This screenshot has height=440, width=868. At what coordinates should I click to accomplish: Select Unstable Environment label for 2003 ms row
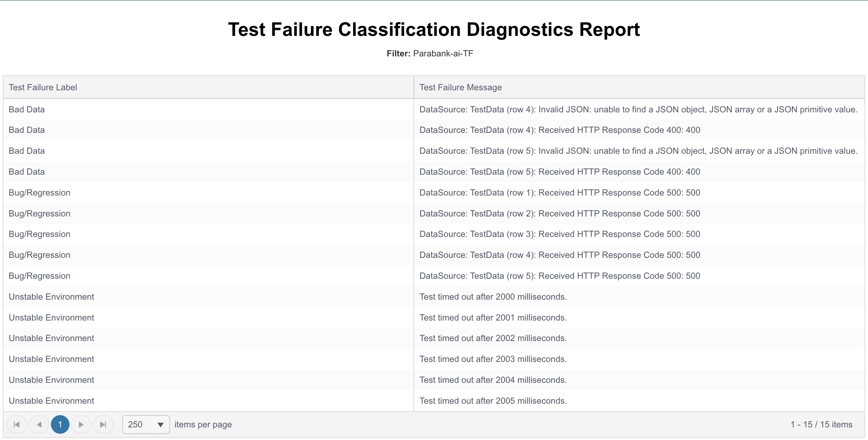(52, 359)
